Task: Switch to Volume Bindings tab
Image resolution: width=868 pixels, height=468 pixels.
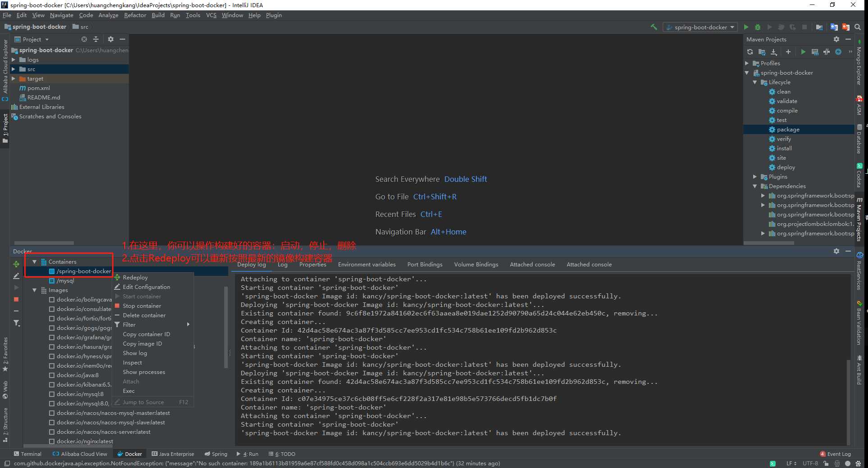Action: (476, 265)
